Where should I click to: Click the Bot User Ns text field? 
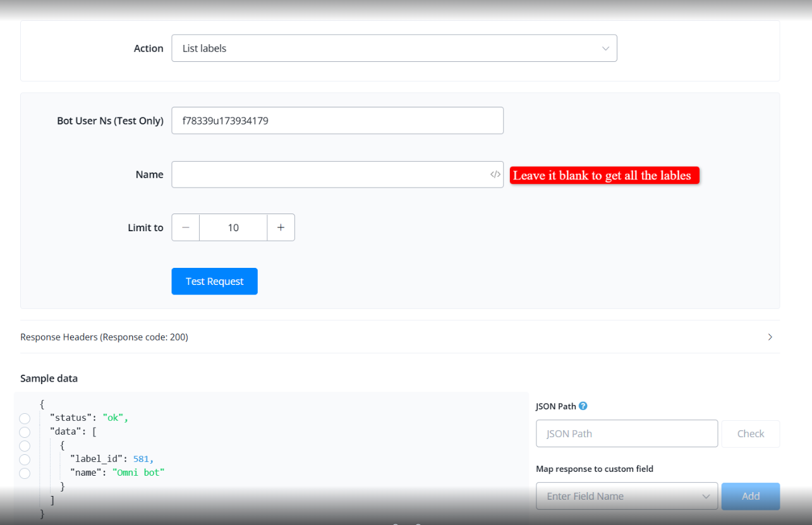pos(337,121)
